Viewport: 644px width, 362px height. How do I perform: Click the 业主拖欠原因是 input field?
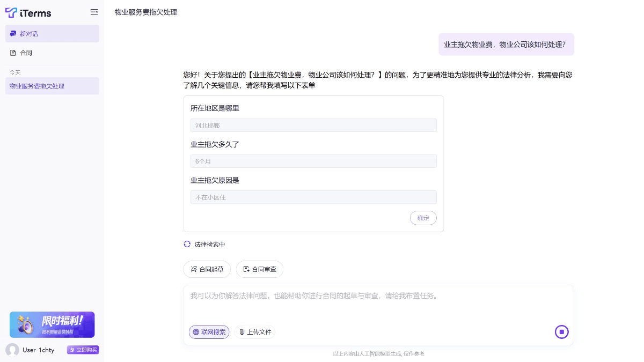(x=313, y=197)
